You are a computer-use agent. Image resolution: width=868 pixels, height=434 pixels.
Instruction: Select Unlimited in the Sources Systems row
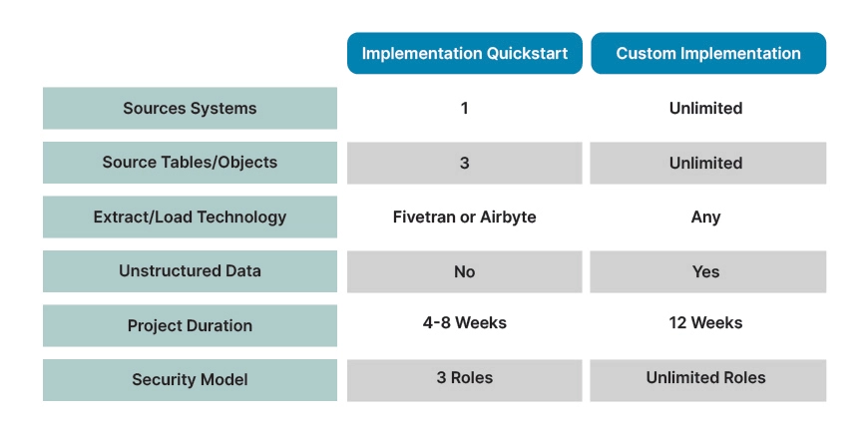[x=705, y=108]
